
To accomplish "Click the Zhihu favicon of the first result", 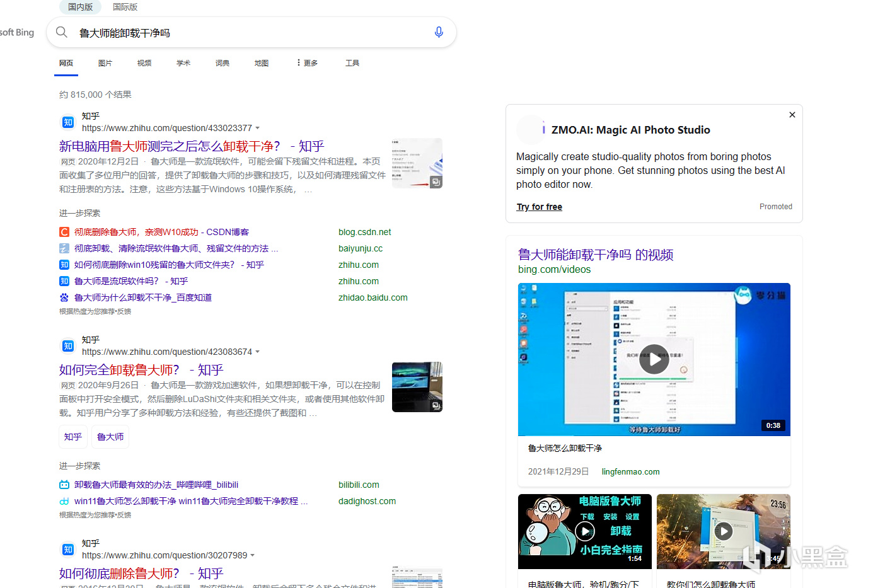I will coord(68,122).
